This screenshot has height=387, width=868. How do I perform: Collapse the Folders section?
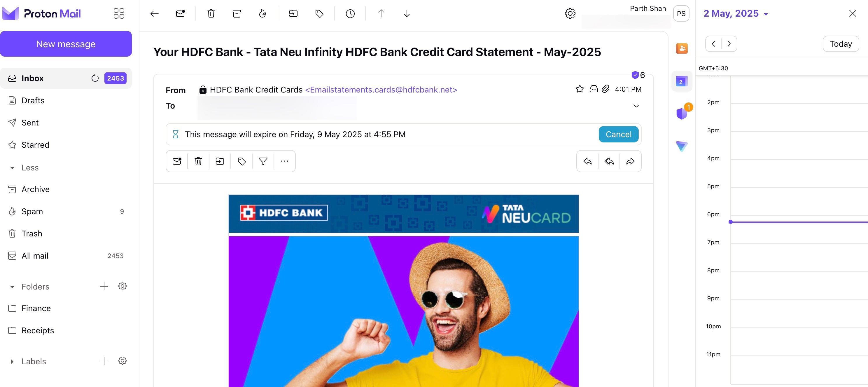click(12, 287)
